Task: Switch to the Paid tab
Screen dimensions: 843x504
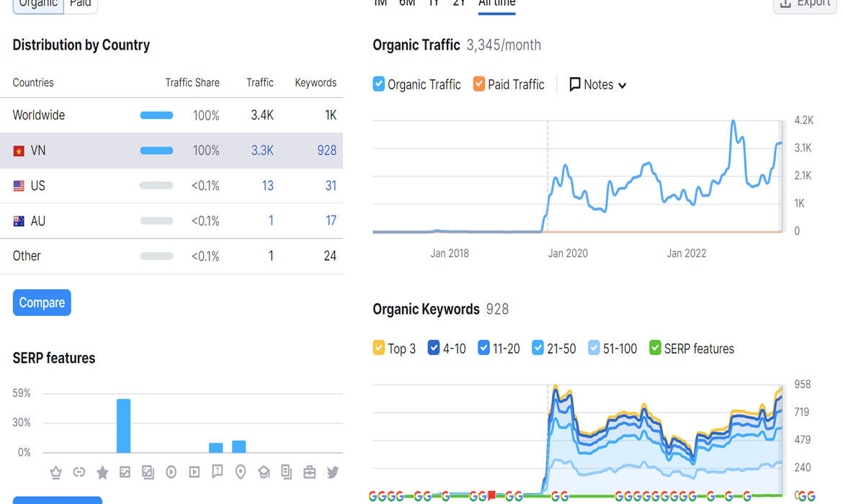Action: tap(81, 5)
